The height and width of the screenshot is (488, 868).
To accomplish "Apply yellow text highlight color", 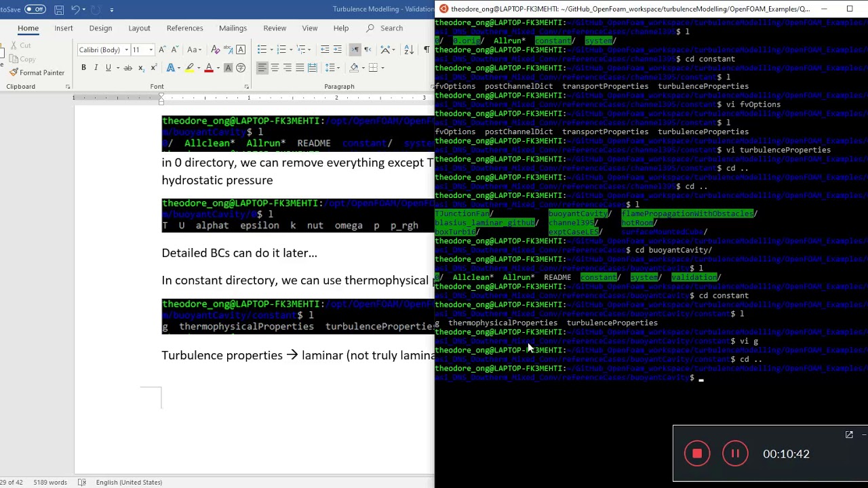I will coord(189,68).
